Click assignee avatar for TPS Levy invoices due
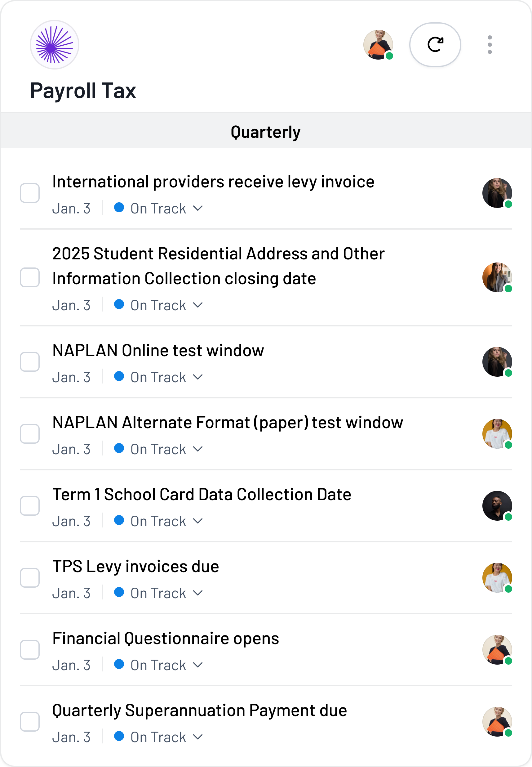This screenshot has width=532, height=767. (497, 577)
